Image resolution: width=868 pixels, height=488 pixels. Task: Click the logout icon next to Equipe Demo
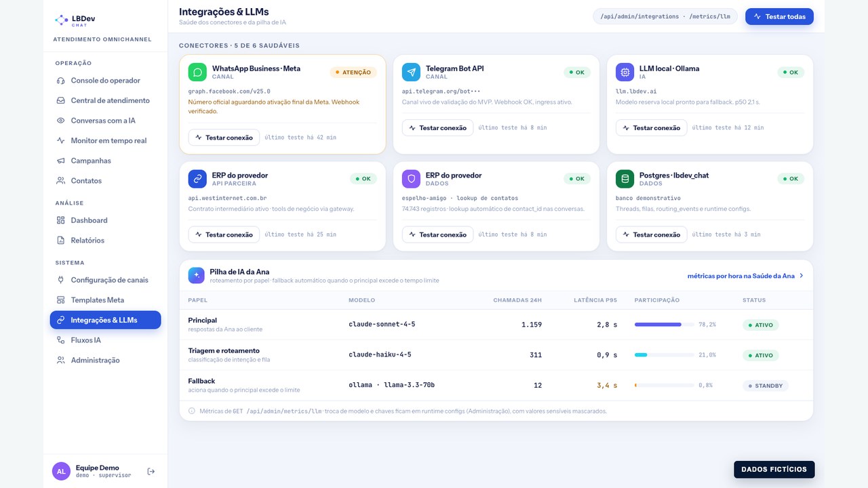[x=151, y=471]
